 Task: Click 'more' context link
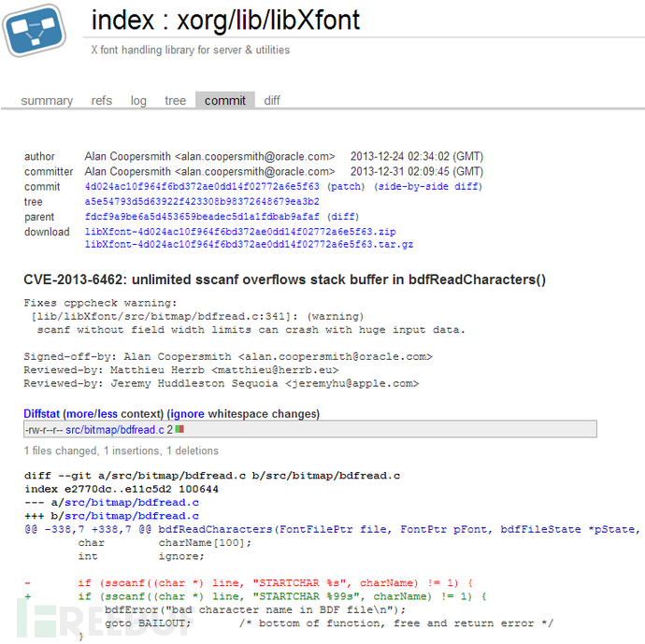[x=79, y=414]
